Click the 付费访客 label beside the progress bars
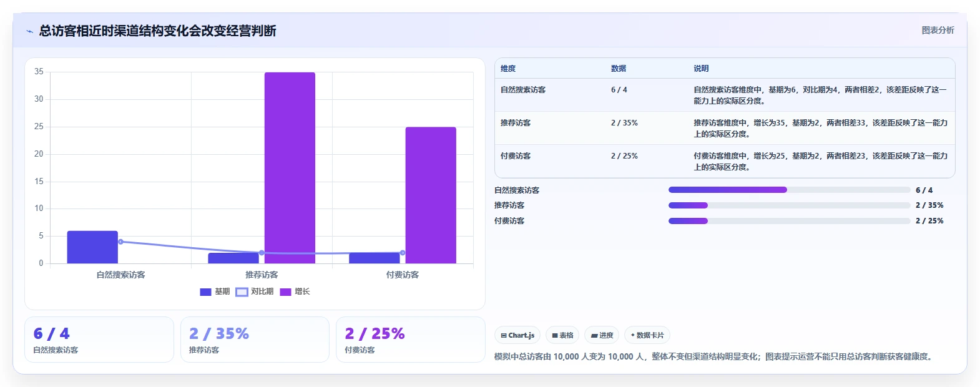The height and width of the screenshot is (387, 980). (x=509, y=221)
